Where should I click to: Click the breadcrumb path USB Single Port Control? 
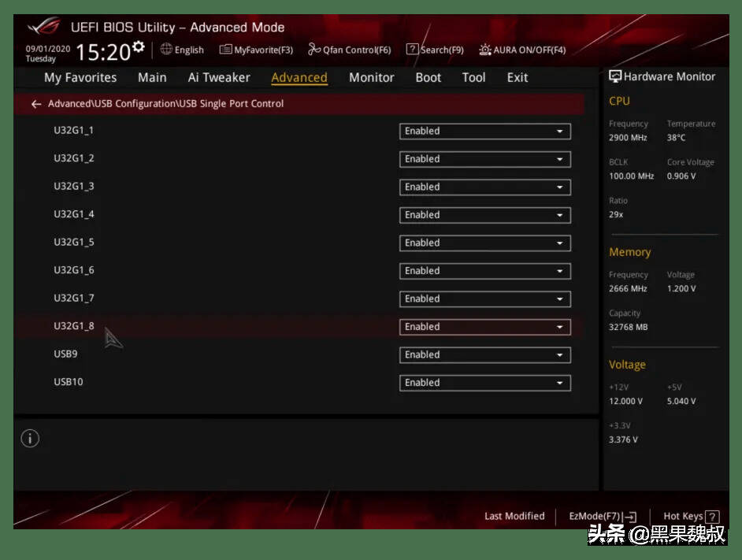232,104
